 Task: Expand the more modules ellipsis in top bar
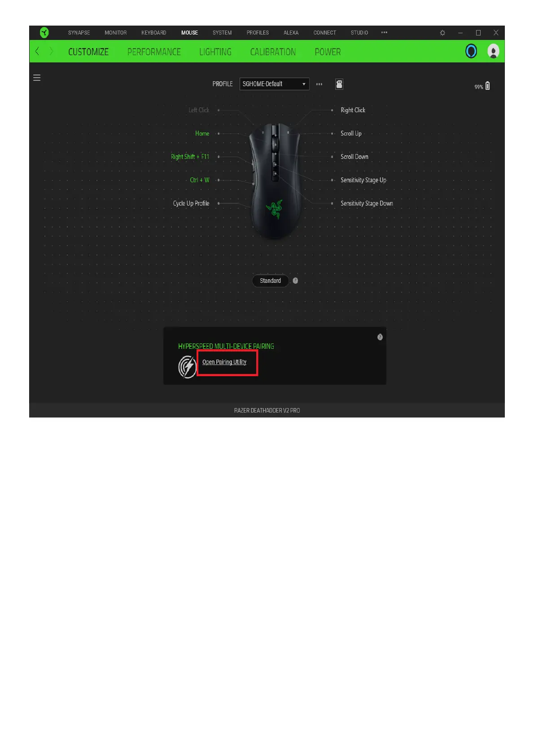pos(384,32)
